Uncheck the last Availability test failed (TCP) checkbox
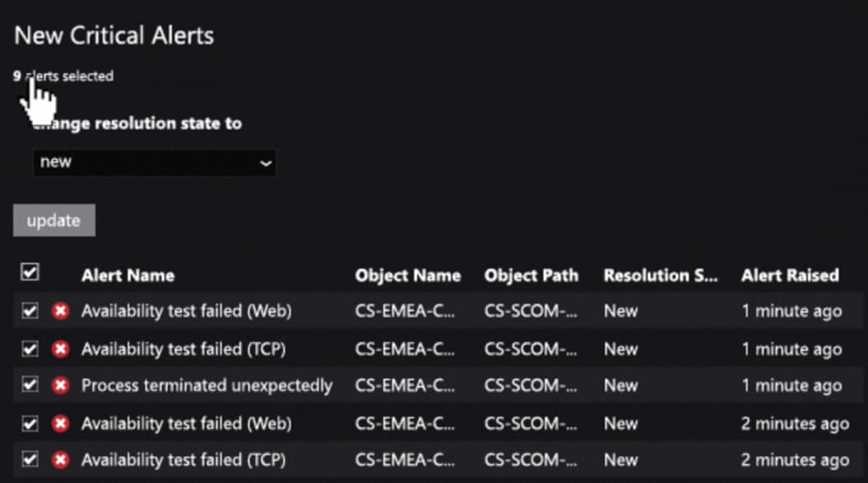The width and height of the screenshot is (868, 483). pyautogui.click(x=30, y=460)
